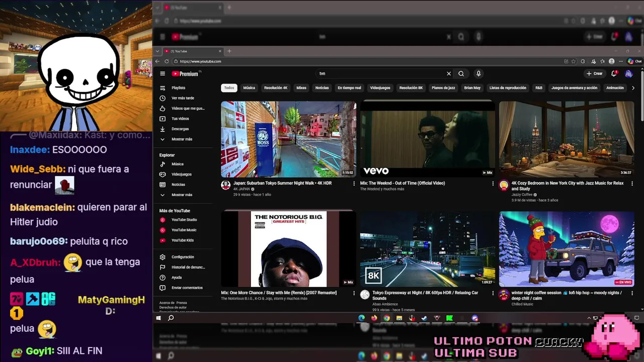The height and width of the screenshot is (362, 644).
Task: Open options menu for The Weeknd mix
Action: click(493, 184)
